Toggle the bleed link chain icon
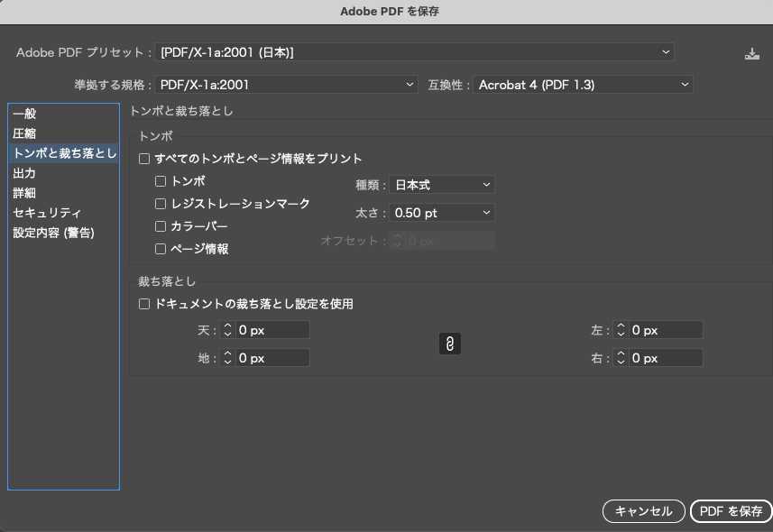Viewport: 773px width, 532px height. [x=449, y=344]
